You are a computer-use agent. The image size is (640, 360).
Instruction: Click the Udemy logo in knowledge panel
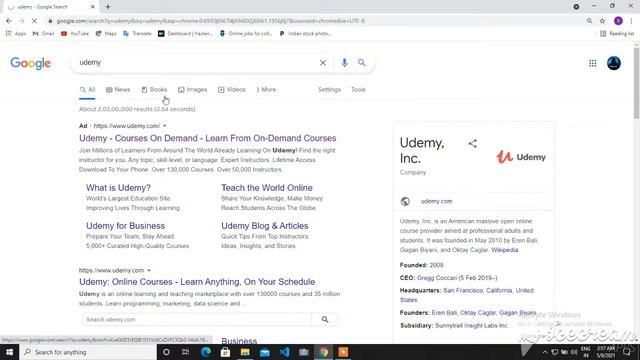tap(521, 157)
